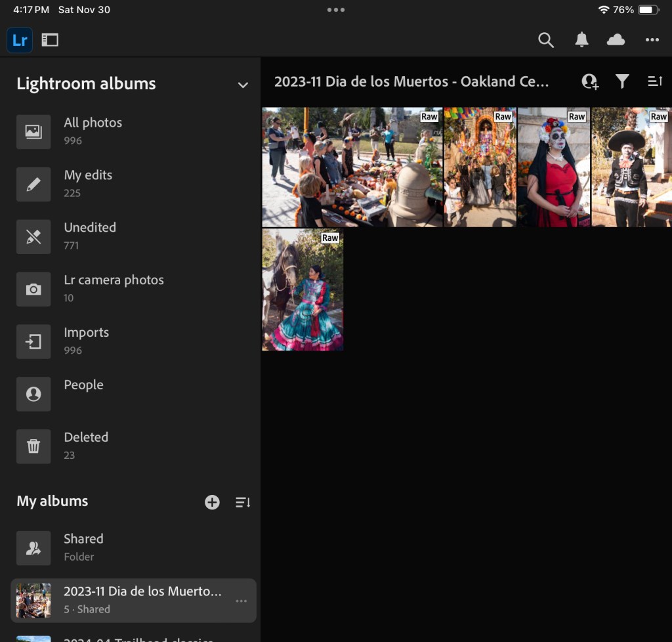Screen dimensions: 672x642
Task: Click the Lightroom Lr home icon
Action: (20, 40)
